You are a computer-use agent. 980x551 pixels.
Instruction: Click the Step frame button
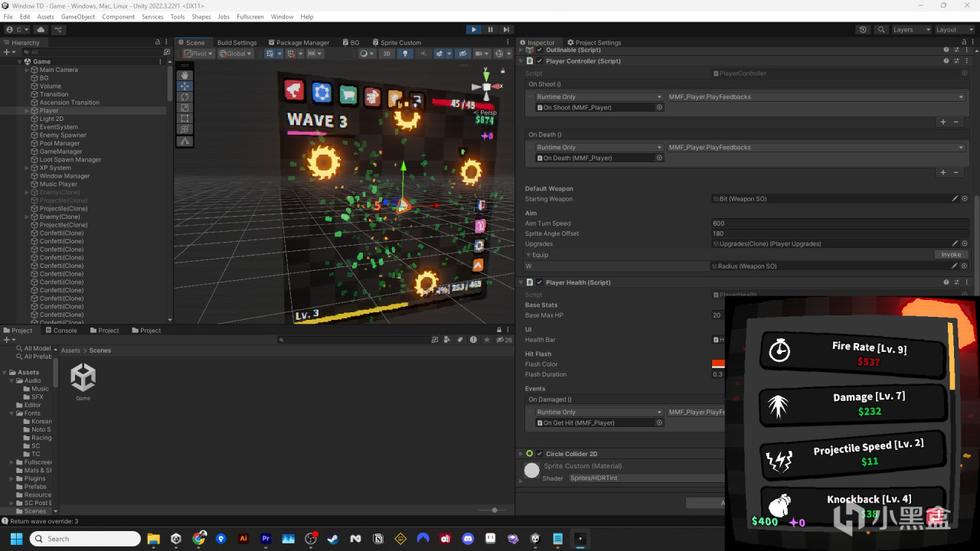[506, 30]
